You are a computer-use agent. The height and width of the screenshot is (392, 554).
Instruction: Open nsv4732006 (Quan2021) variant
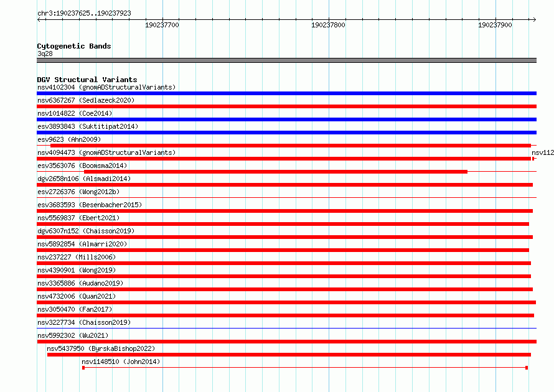point(77,296)
